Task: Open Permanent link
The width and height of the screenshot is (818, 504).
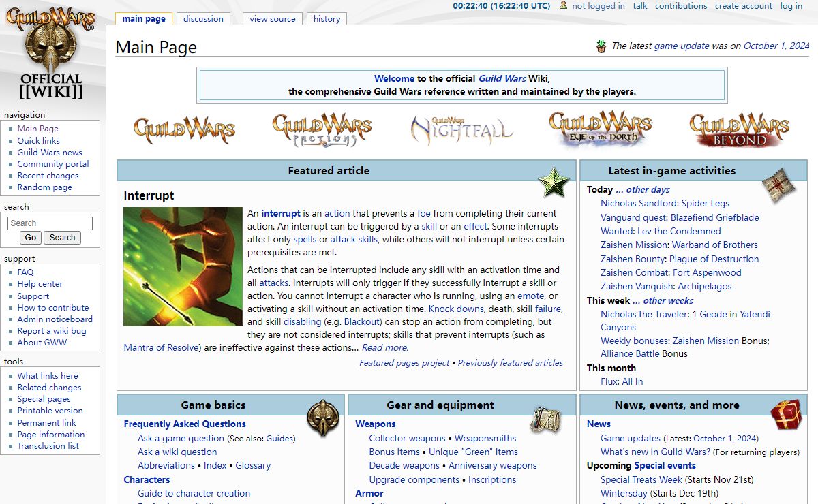Action: (47, 423)
